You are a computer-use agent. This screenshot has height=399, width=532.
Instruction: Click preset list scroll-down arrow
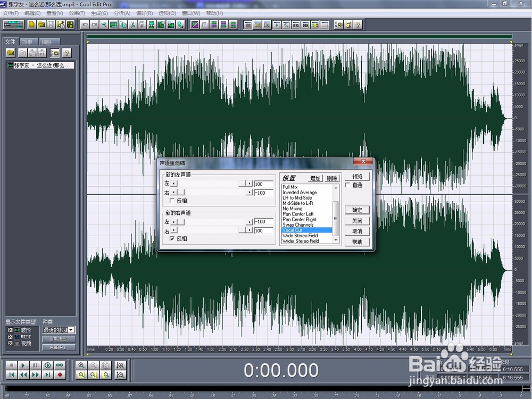click(336, 240)
